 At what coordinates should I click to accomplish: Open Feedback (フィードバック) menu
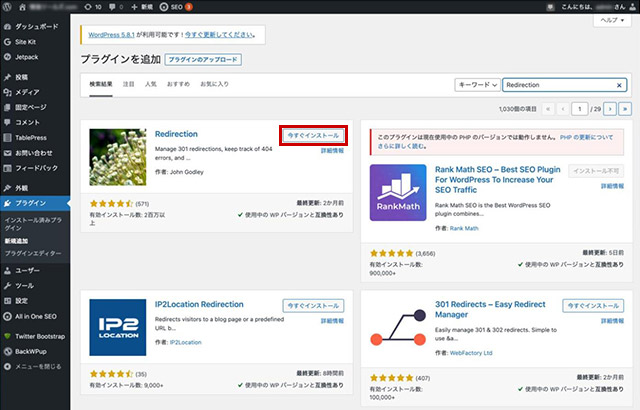[x=35, y=168]
